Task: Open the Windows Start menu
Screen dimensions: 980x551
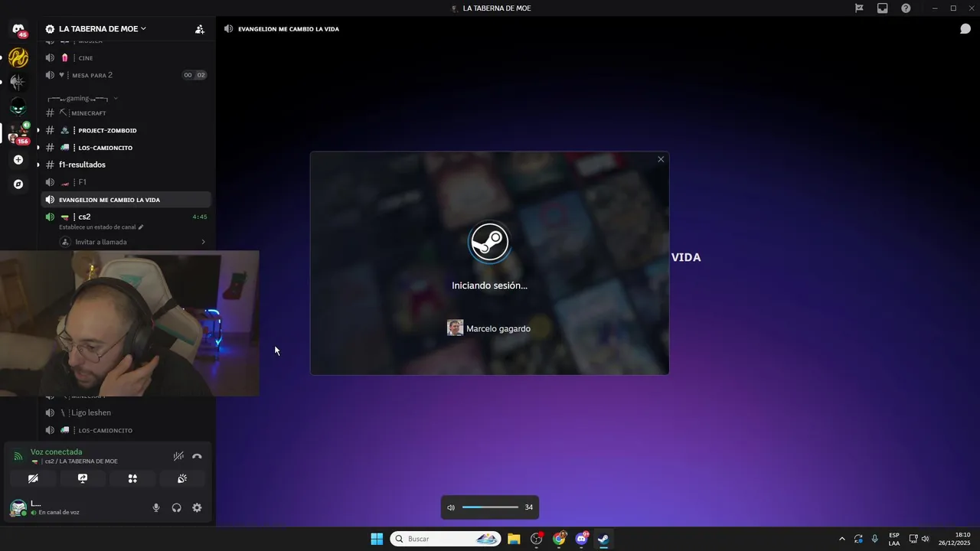Action: pos(377,539)
